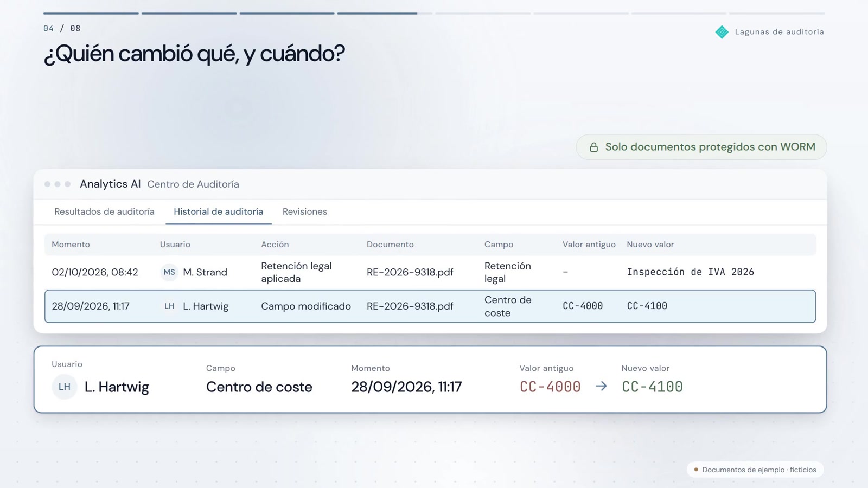This screenshot has height=488, width=868.
Task: Click the Valor antiguo column header
Action: point(589,245)
